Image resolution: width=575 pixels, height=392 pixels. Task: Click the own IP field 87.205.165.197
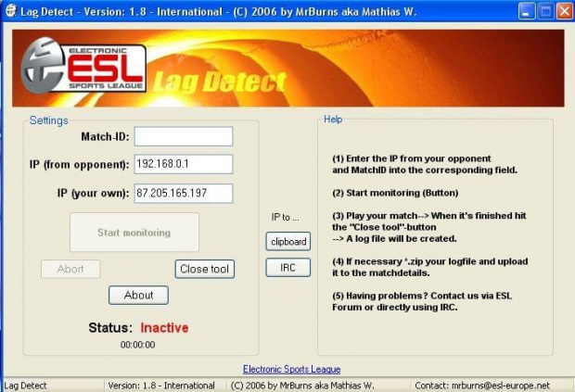184,194
